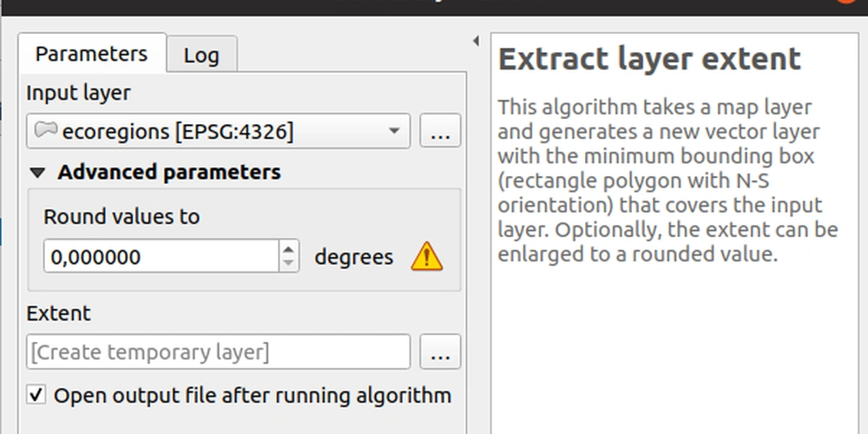This screenshot has width=868, height=434.
Task: Open the Input layer dropdown arrow
Action: pyautogui.click(x=394, y=132)
